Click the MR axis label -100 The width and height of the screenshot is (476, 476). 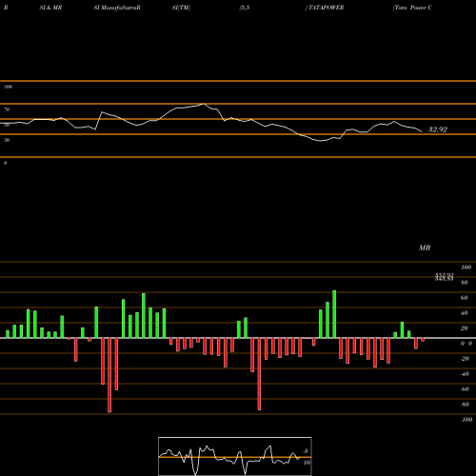click(x=466, y=420)
